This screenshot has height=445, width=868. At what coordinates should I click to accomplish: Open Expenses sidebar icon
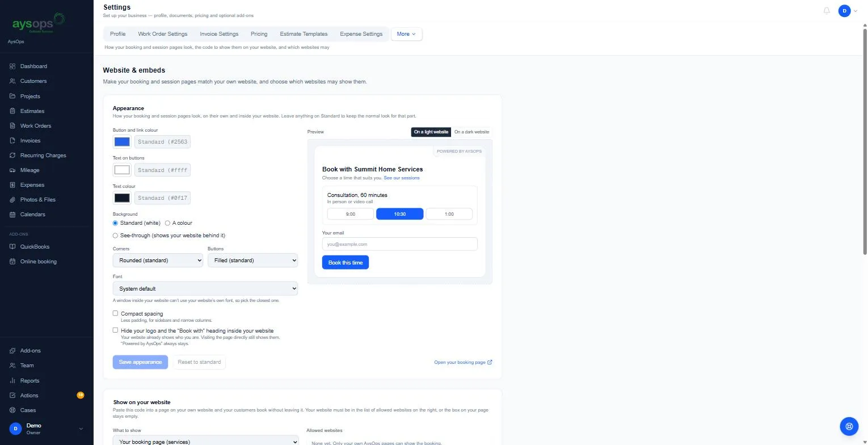point(12,185)
